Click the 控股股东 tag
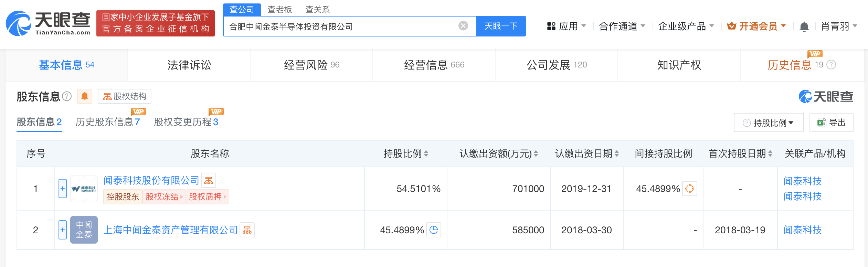Image resolution: width=868 pixels, height=267 pixels. coord(123,197)
